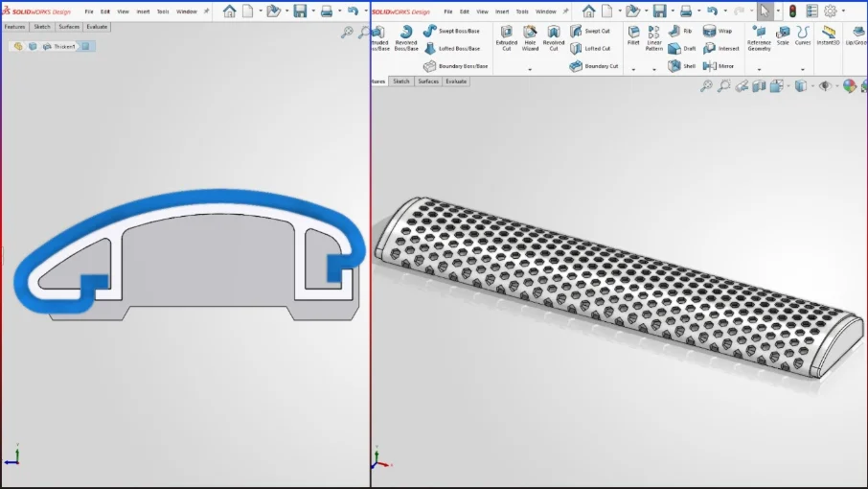This screenshot has height=489, width=868.
Task: Click Reference Geometry button
Action: click(759, 38)
